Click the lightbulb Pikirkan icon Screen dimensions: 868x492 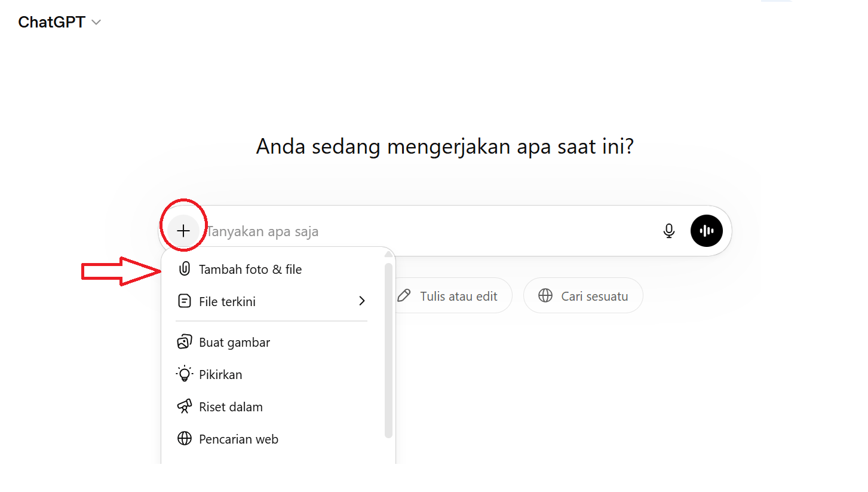[x=185, y=374]
